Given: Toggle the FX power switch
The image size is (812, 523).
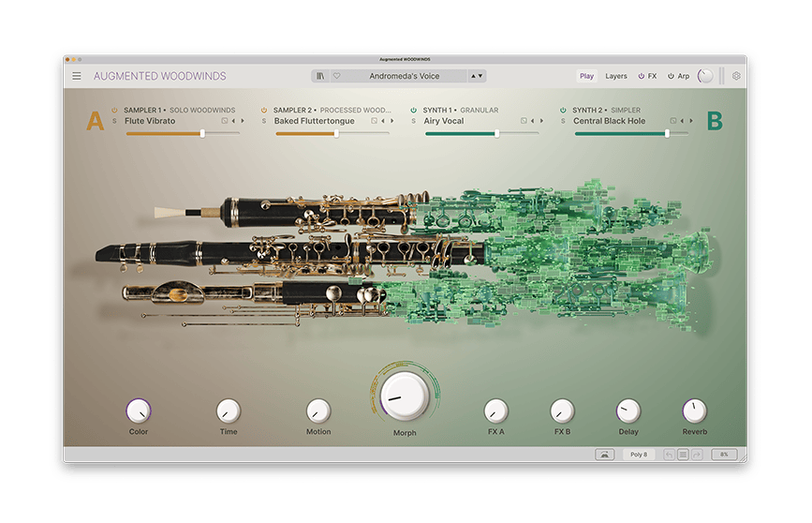Looking at the screenshot, I should [642, 76].
